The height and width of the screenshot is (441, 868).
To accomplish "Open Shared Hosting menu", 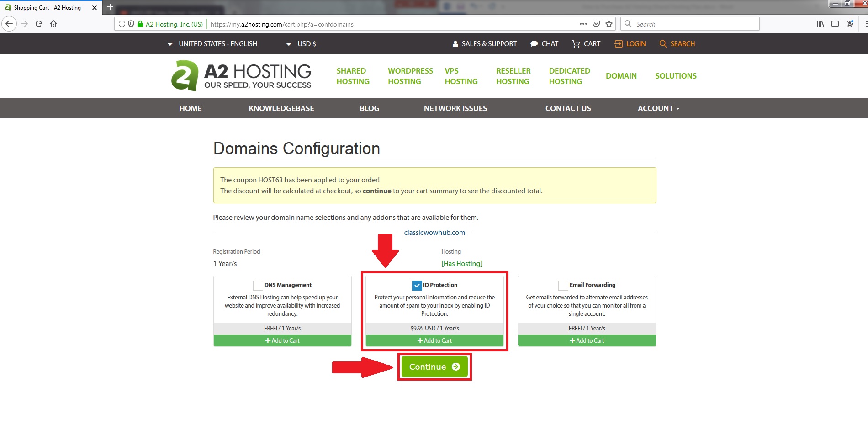I will point(353,76).
